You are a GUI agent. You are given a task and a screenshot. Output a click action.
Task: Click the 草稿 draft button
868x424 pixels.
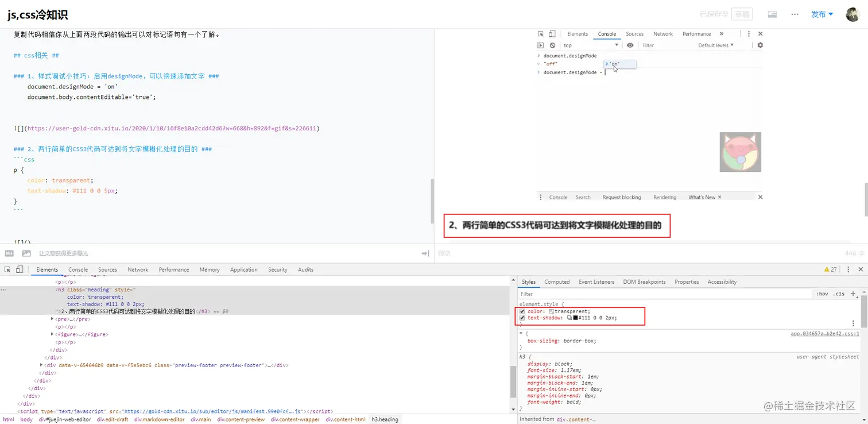(742, 14)
